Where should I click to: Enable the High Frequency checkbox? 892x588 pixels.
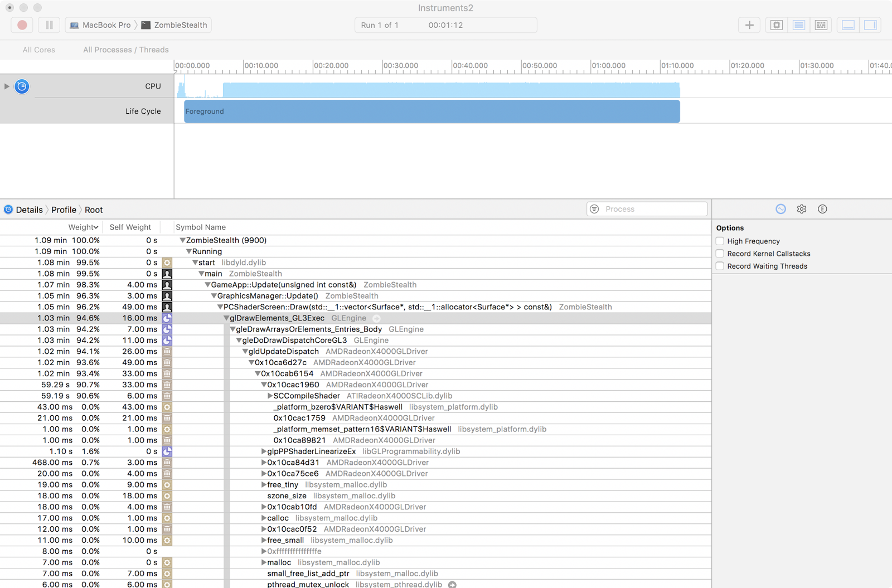point(720,241)
